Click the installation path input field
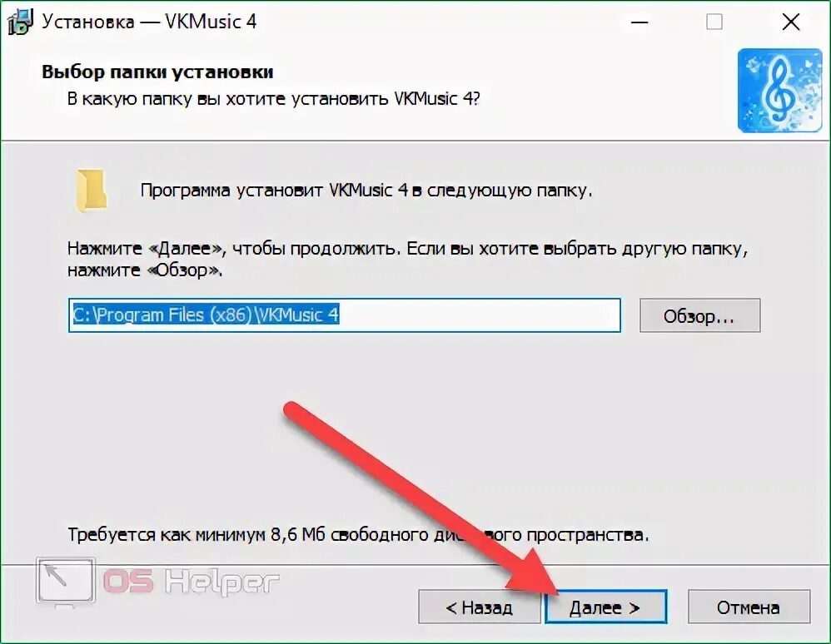The image size is (831, 644). pyautogui.click(x=345, y=315)
